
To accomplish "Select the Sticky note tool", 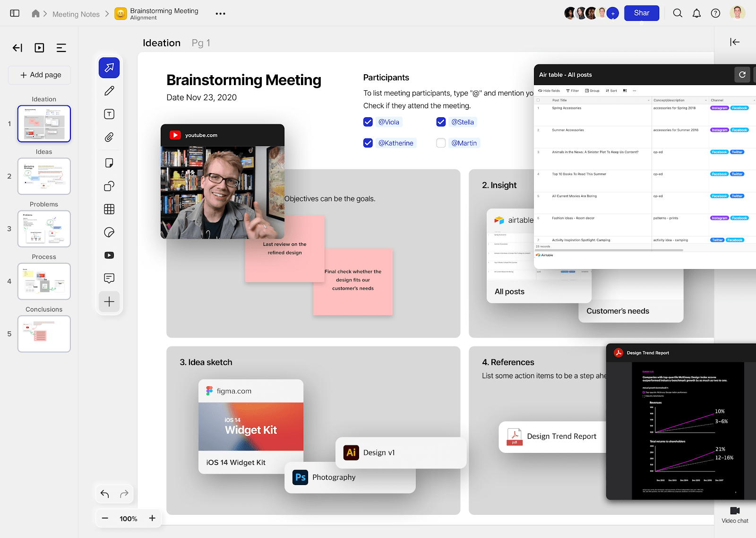I will pos(109,163).
